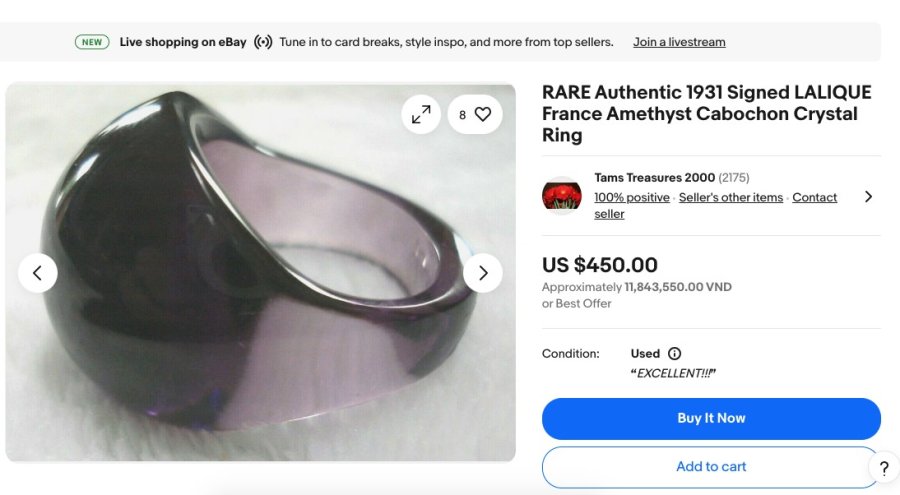900x495 pixels.
Task: Click Add to cart button
Action: 711,466
